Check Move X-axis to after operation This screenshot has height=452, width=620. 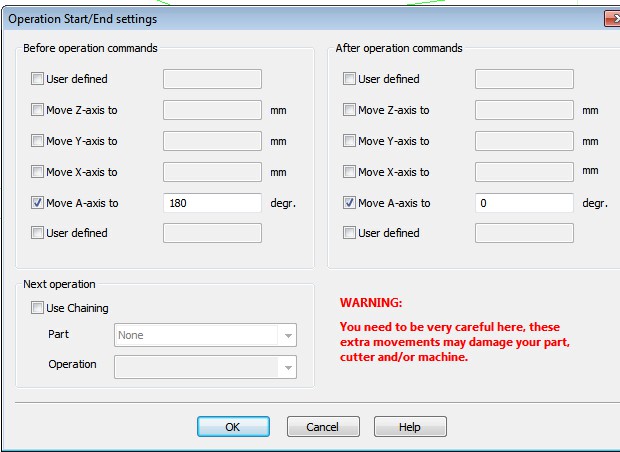(350, 172)
